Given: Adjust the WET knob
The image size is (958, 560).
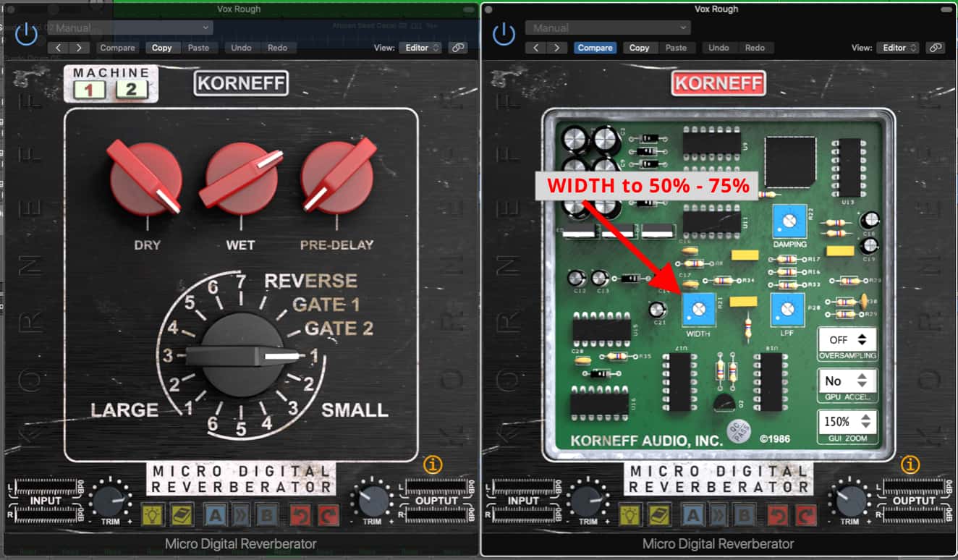Looking at the screenshot, I should pos(239,177).
